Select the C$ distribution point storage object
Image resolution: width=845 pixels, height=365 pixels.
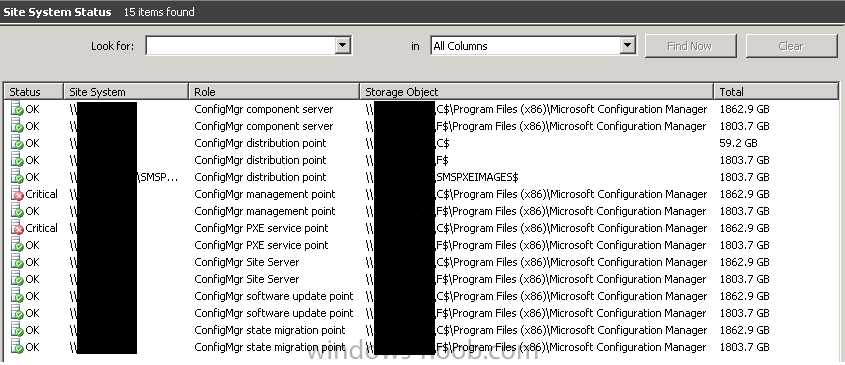click(x=442, y=143)
